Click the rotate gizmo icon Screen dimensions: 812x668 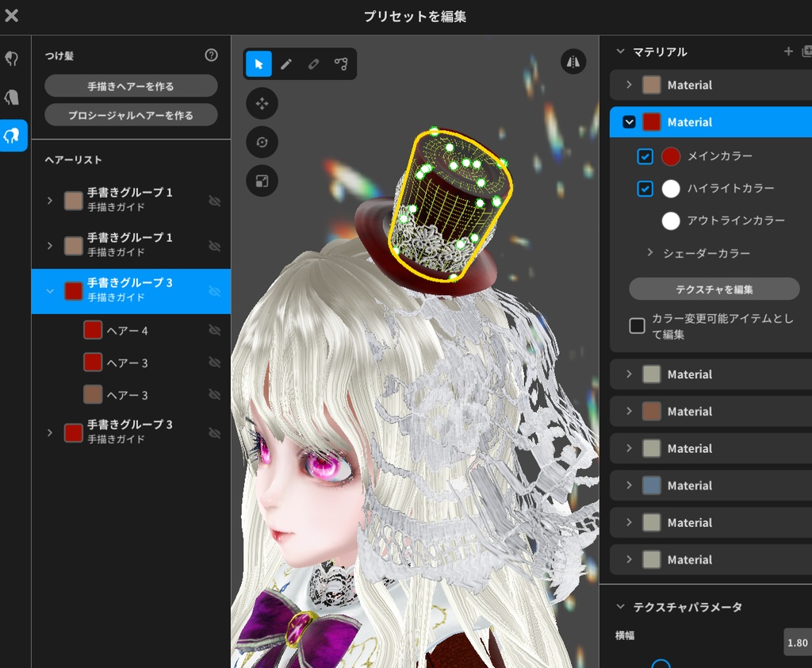[262, 142]
